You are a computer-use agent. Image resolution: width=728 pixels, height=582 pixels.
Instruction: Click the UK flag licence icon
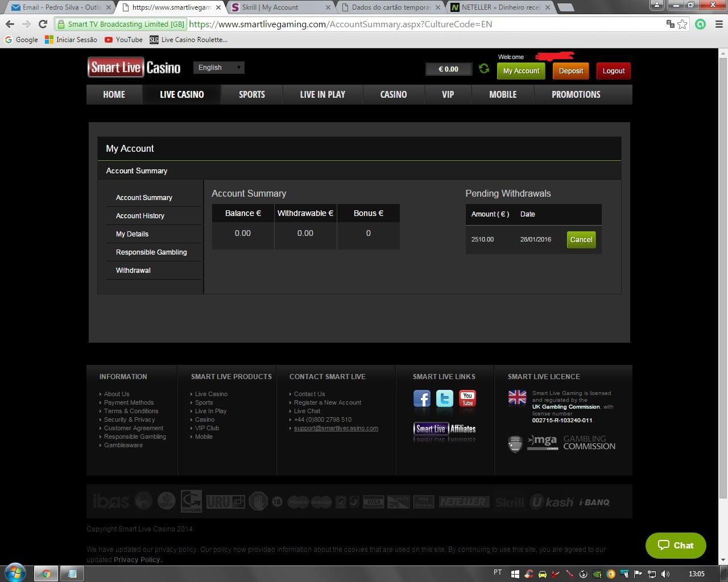517,397
